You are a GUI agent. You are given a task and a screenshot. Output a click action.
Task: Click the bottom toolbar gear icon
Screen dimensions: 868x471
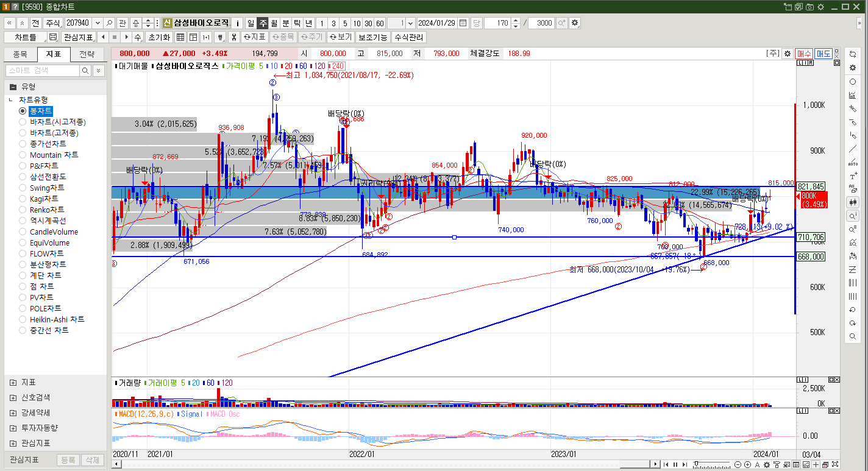[x=767, y=464]
